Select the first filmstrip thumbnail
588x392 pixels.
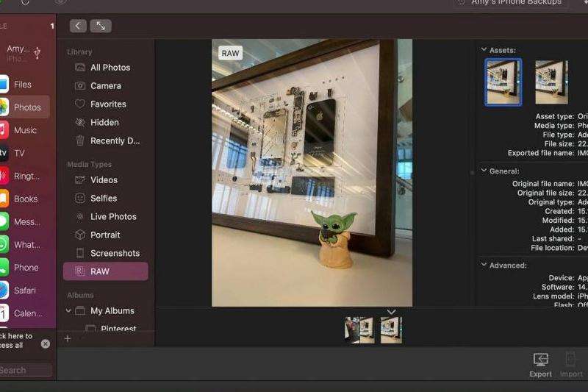click(x=359, y=330)
